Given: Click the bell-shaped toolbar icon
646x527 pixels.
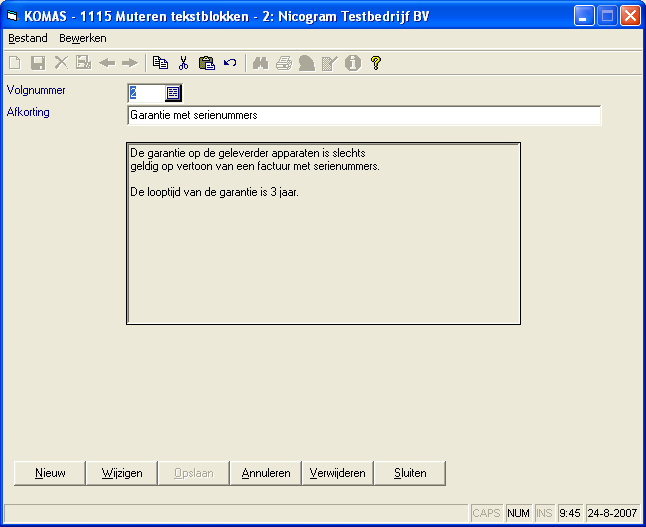Looking at the screenshot, I should point(307,63).
